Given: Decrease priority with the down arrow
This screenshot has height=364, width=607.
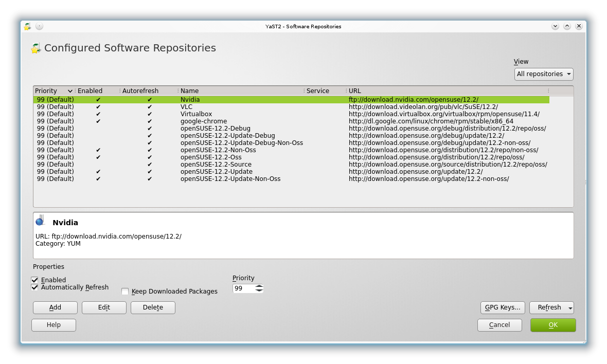Looking at the screenshot, I should [259, 290].
